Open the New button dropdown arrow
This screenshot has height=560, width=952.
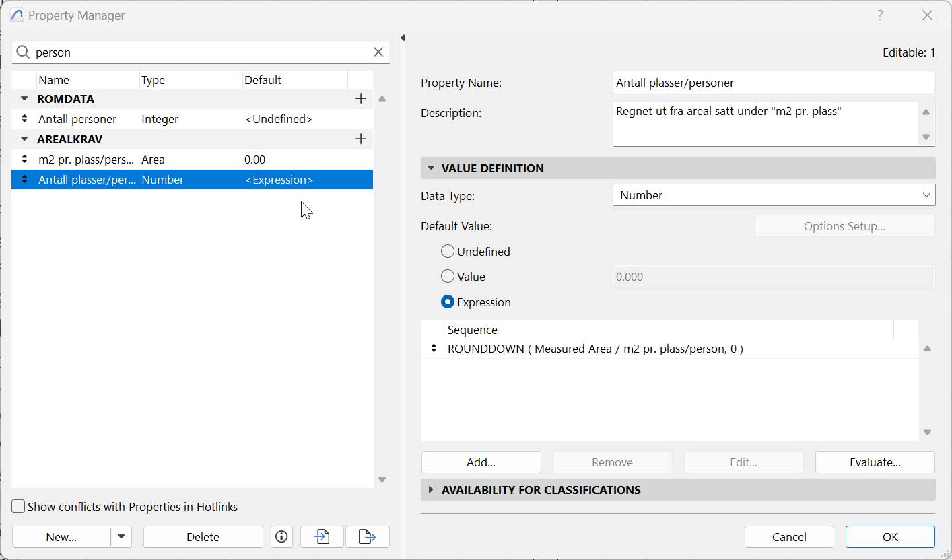(x=121, y=536)
